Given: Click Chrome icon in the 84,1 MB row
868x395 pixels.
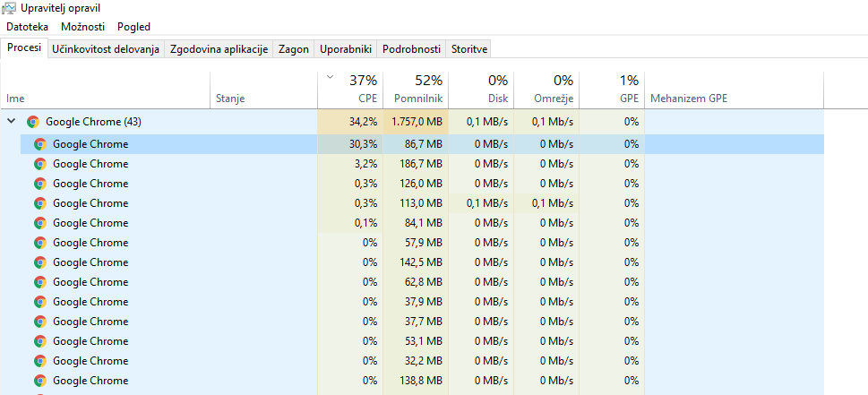Looking at the screenshot, I should (x=39, y=223).
